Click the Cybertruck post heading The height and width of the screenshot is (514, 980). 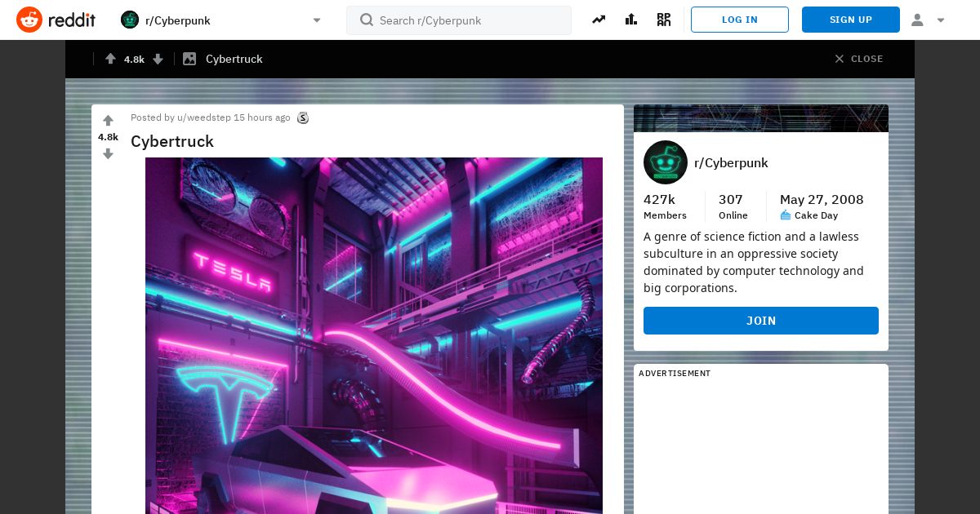tap(172, 141)
